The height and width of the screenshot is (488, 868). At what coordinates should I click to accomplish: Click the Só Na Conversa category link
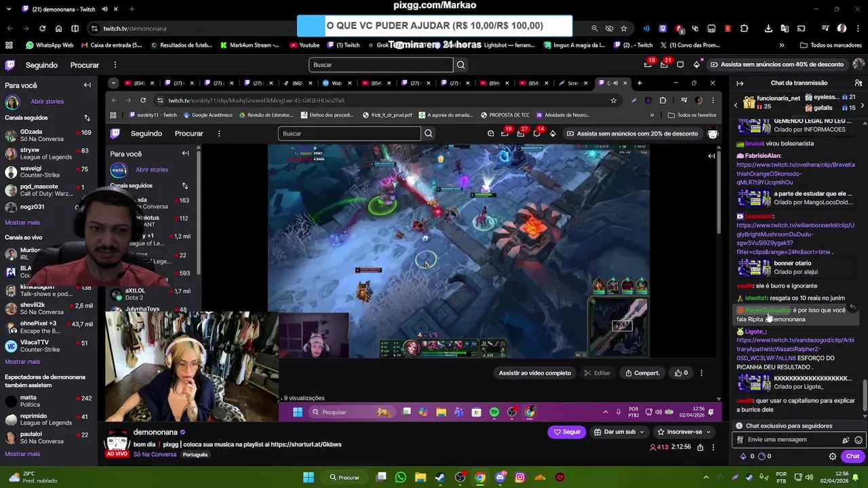click(x=155, y=455)
